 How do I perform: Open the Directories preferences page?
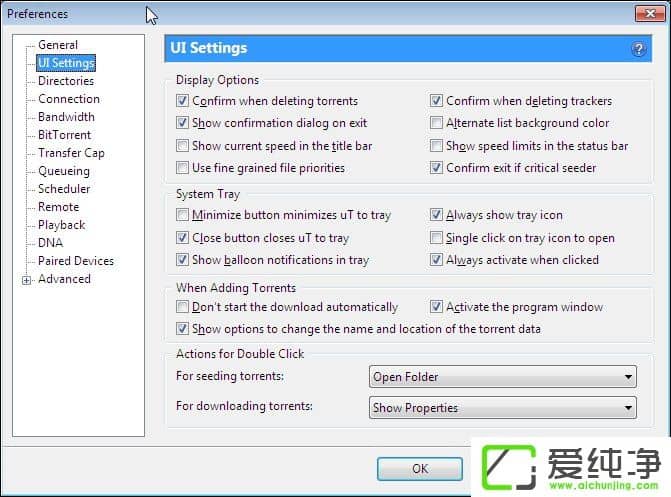point(66,80)
